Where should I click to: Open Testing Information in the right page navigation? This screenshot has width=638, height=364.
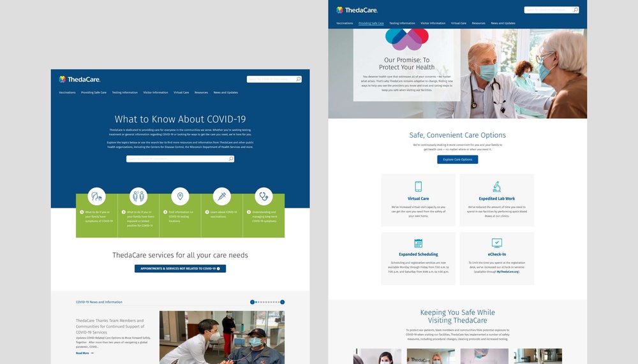[403, 23]
